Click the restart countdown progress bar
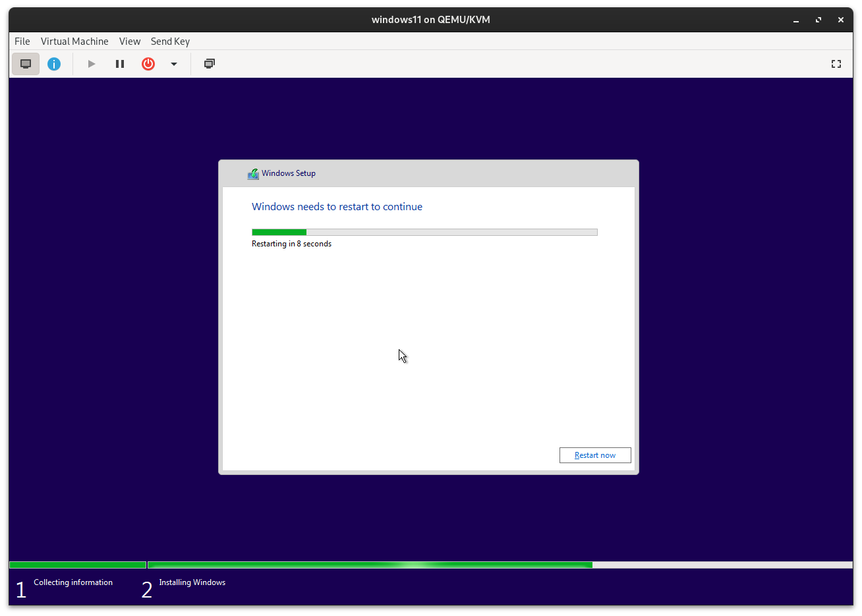 pos(424,232)
